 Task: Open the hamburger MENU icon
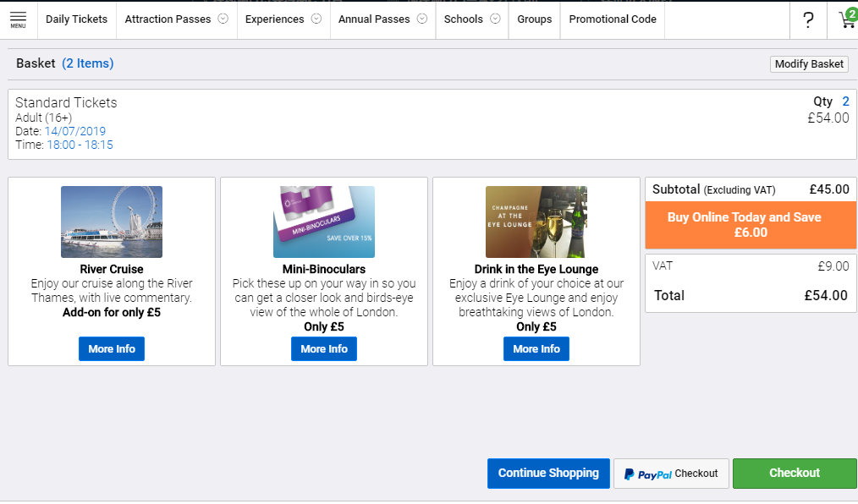pyautogui.click(x=18, y=19)
